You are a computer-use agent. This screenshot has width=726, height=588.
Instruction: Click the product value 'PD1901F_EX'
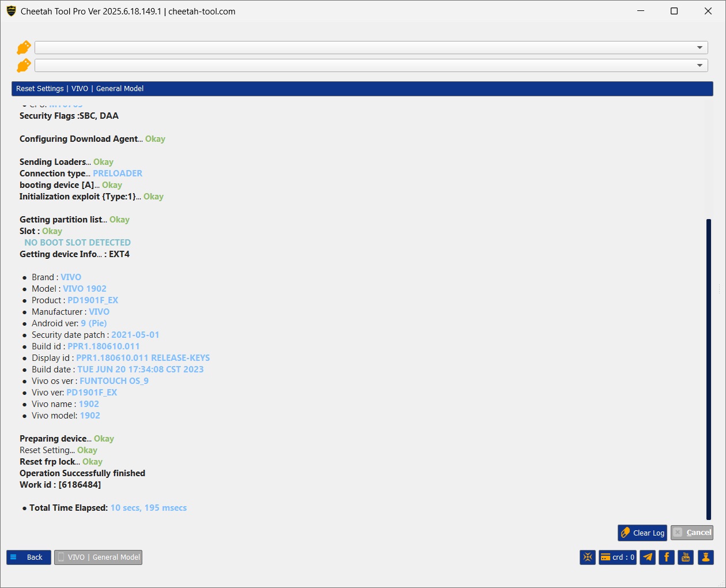click(x=93, y=300)
